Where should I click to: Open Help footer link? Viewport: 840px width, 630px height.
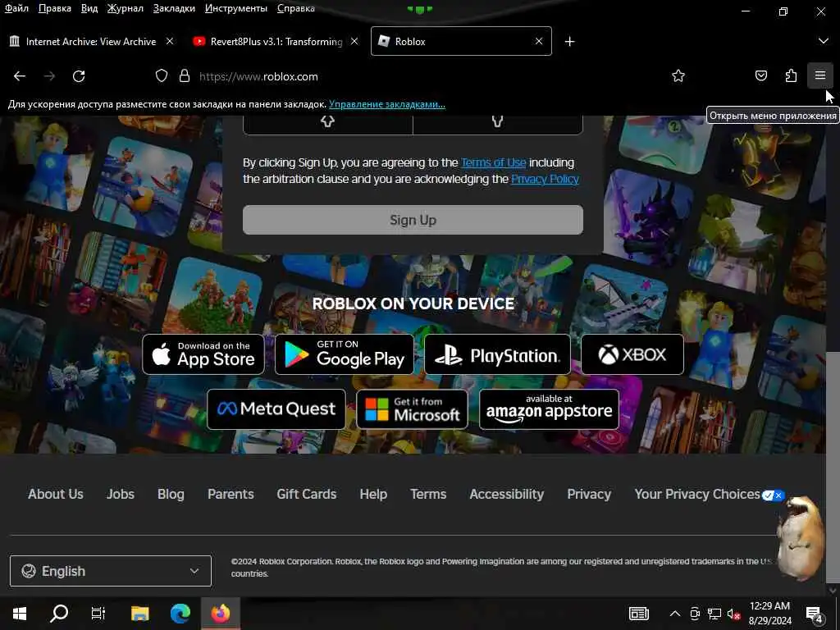point(373,494)
